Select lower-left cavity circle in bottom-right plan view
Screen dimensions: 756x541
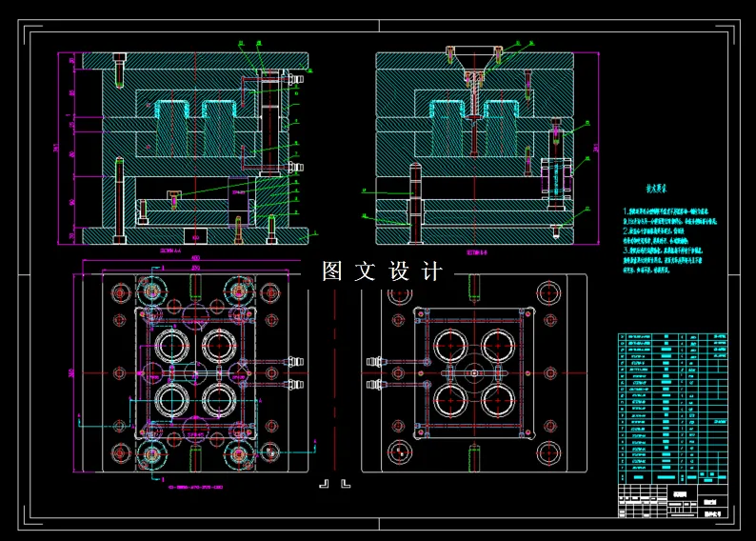(x=450, y=400)
